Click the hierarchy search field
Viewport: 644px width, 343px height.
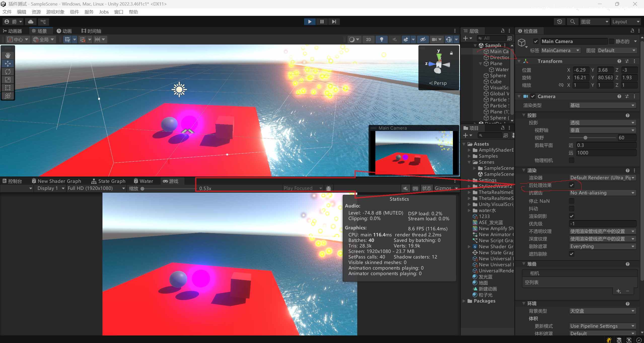coord(493,38)
